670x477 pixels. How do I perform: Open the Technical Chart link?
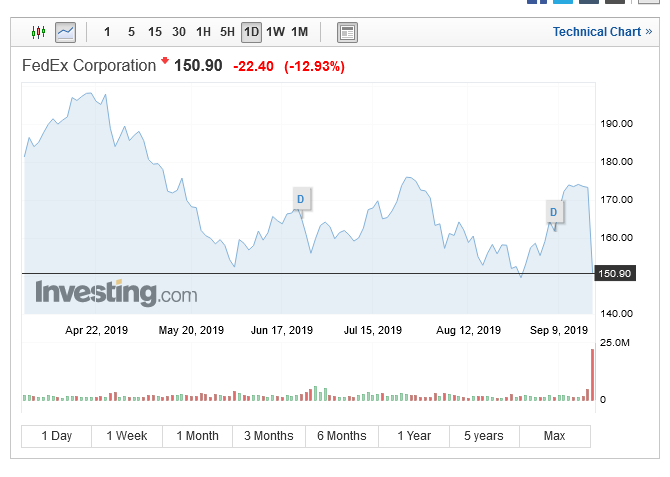pos(602,32)
